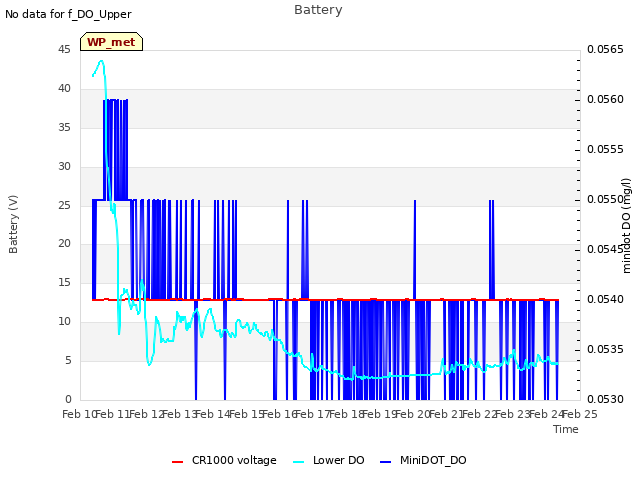
Task: Click the Feb 25 x-axis tick label
Action: (x=580, y=414)
